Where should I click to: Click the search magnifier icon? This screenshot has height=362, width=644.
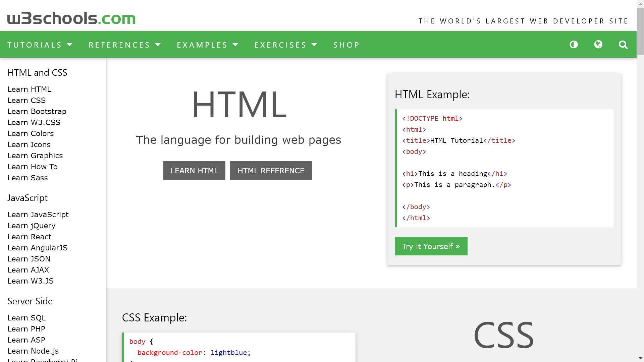(x=623, y=45)
